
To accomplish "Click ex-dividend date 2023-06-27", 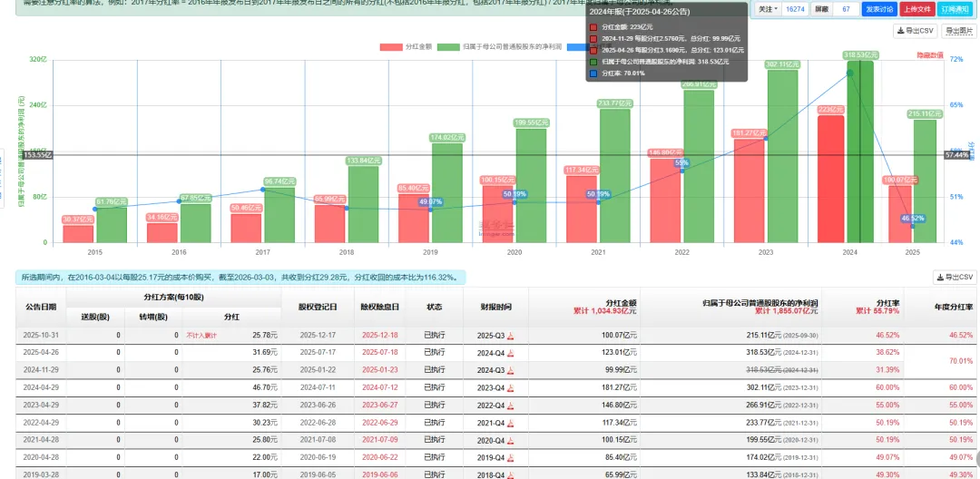I will pyautogui.click(x=379, y=405).
